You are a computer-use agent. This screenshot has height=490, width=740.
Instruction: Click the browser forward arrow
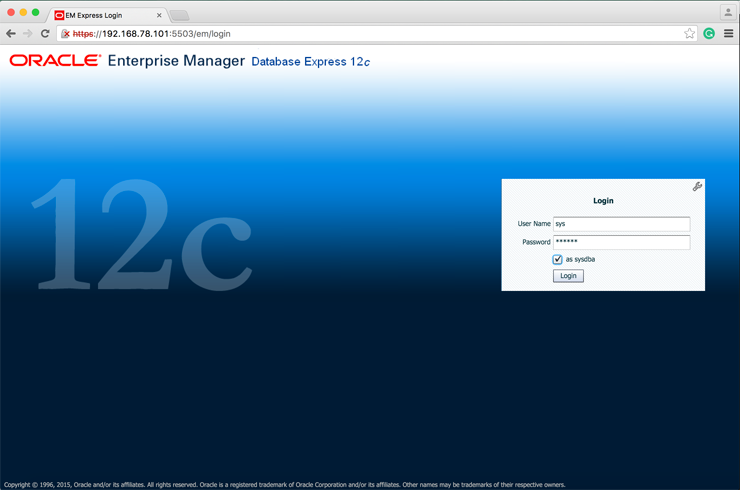tap(27, 34)
